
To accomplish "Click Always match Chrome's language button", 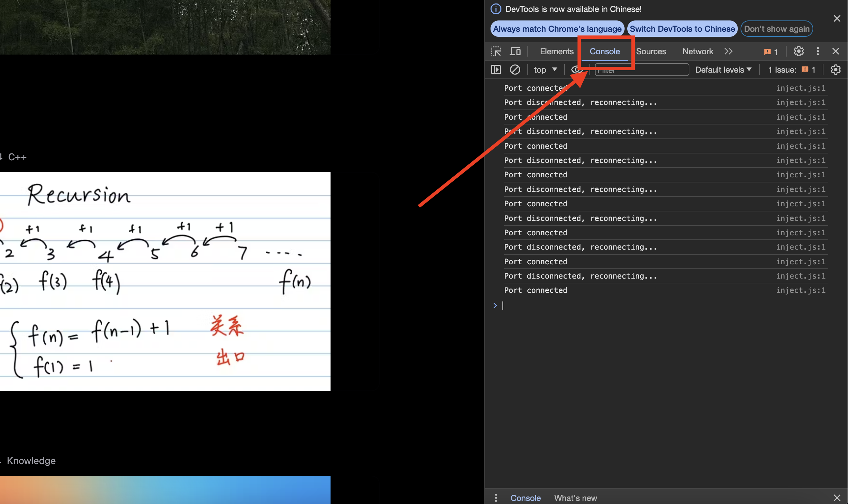I will (x=557, y=29).
